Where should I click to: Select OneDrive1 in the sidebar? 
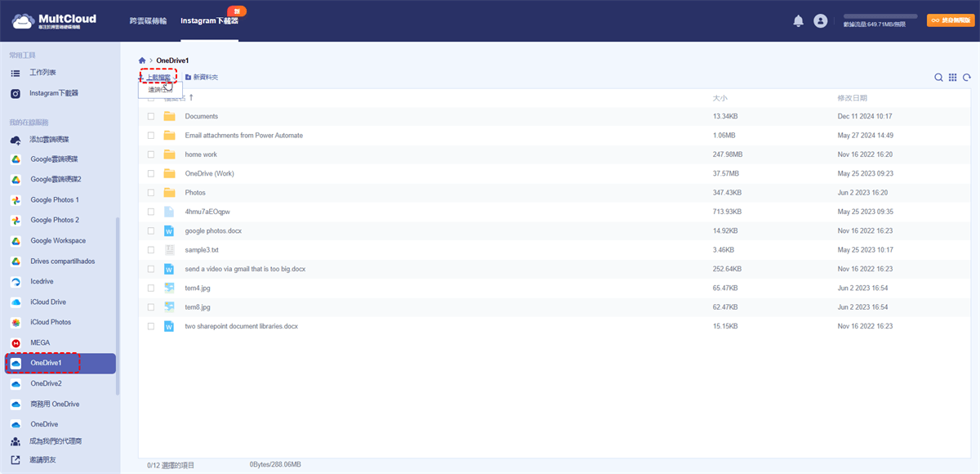point(61,363)
